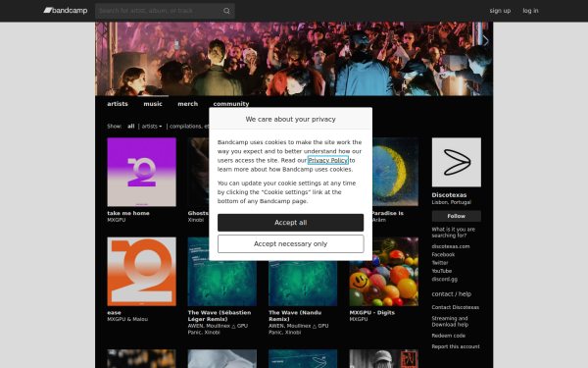The height and width of the screenshot is (368, 588).
Task: Click the Accept all button
Action: [290, 223]
